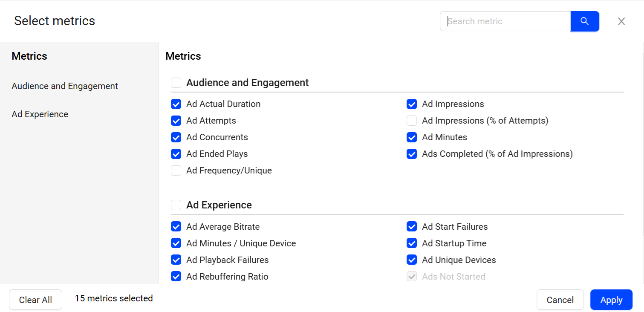The width and height of the screenshot is (644, 312).
Task: Jump to Audience and Engagement section
Action: pyautogui.click(x=65, y=86)
